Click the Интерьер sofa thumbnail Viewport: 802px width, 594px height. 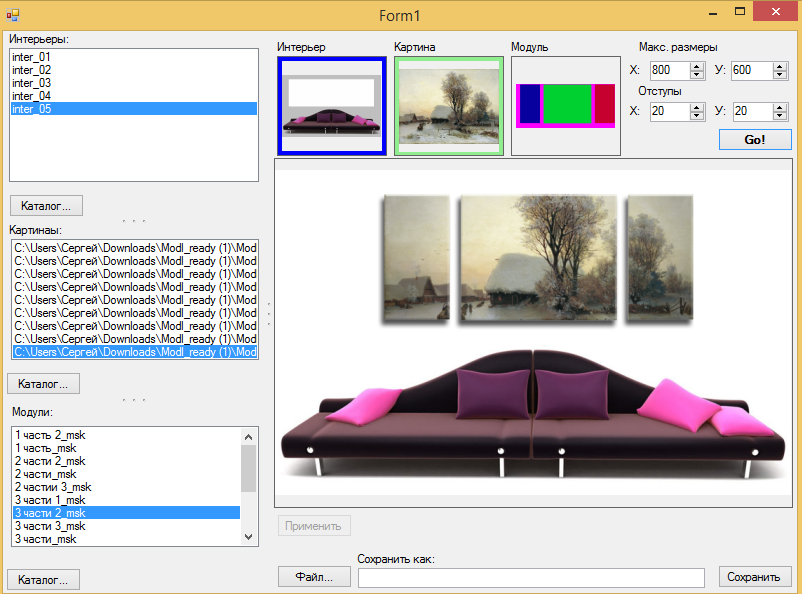pyautogui.click(x=332, y=106)
